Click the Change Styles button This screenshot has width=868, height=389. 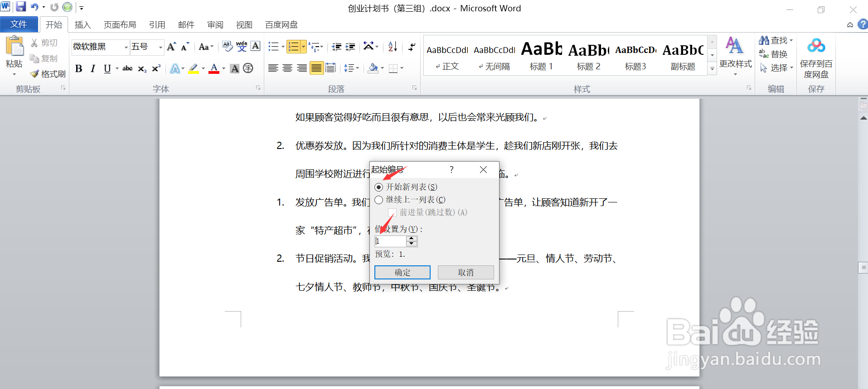pos(735,56)
